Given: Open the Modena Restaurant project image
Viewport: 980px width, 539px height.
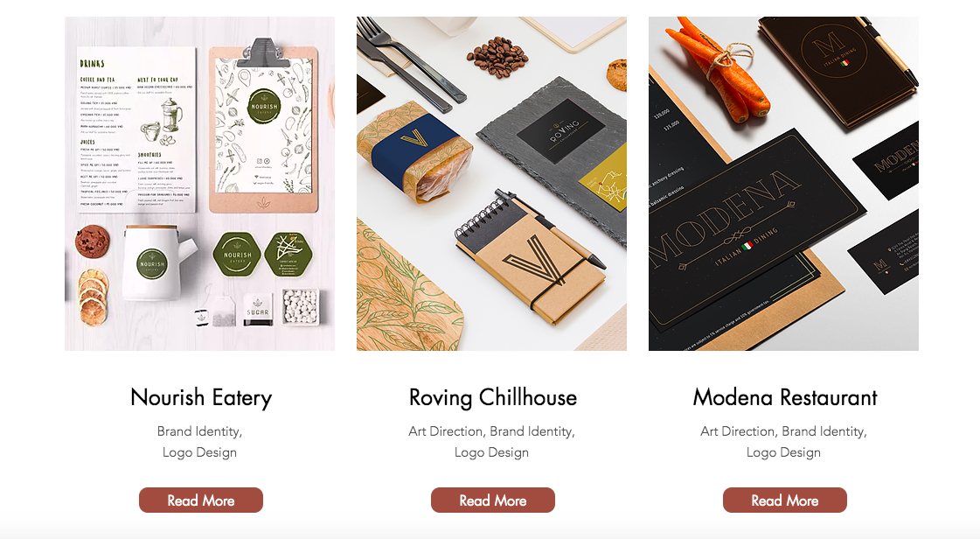Looking at the screenshot, I should pyautogui.click(x=783, y=183).
